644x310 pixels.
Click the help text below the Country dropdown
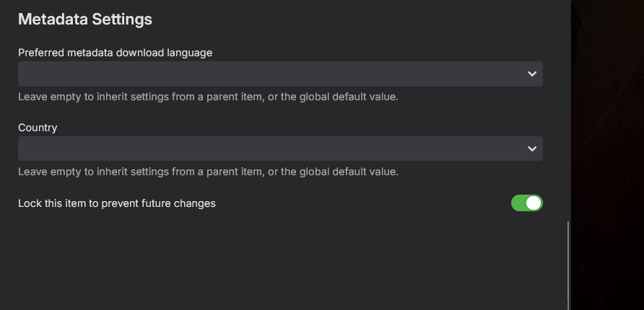(x=208, y=172)
